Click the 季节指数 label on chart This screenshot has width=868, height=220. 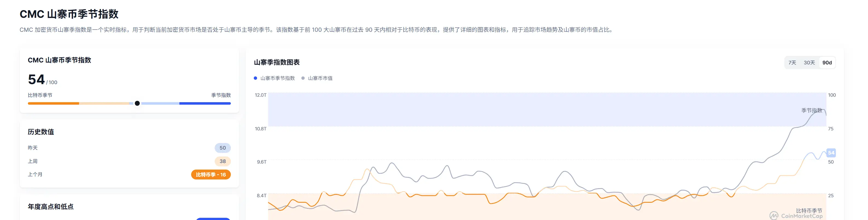point(811,111)
